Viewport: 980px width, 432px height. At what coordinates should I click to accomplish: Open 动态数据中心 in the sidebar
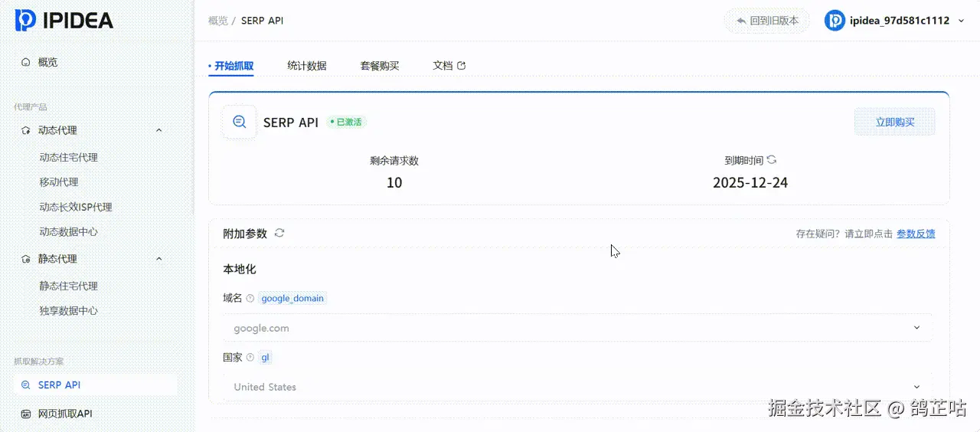[x=68, y=231]
